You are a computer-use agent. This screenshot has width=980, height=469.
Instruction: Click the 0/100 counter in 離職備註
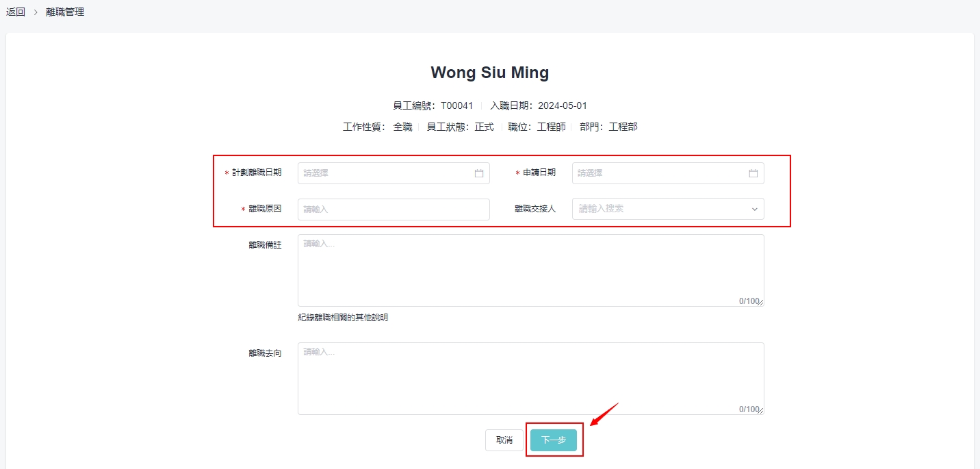coord(748,301)
